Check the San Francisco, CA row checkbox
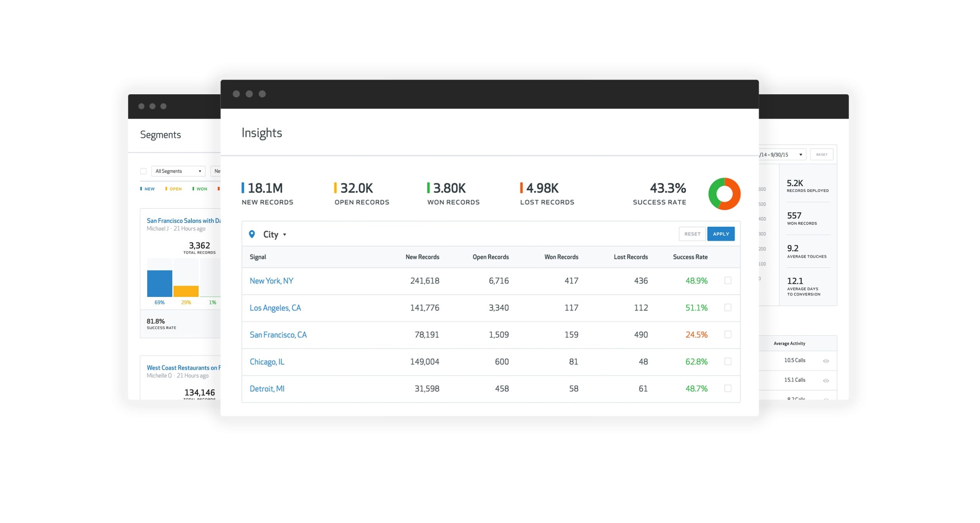 tap(727, 334)
